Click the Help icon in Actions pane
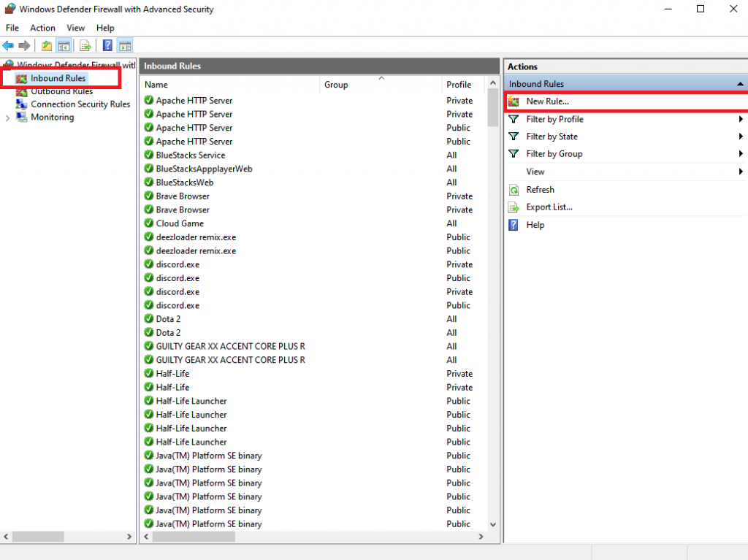Viewport: 748px width, 560px height. 514,225
